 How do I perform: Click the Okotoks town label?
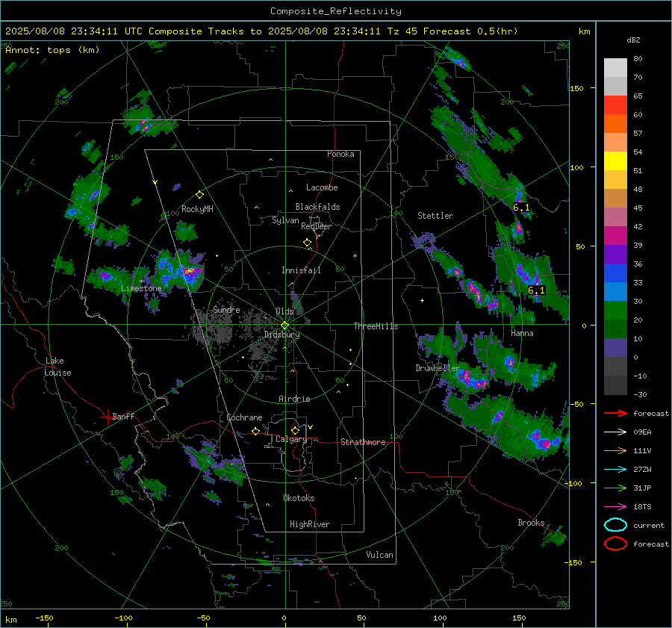[299, 498]
